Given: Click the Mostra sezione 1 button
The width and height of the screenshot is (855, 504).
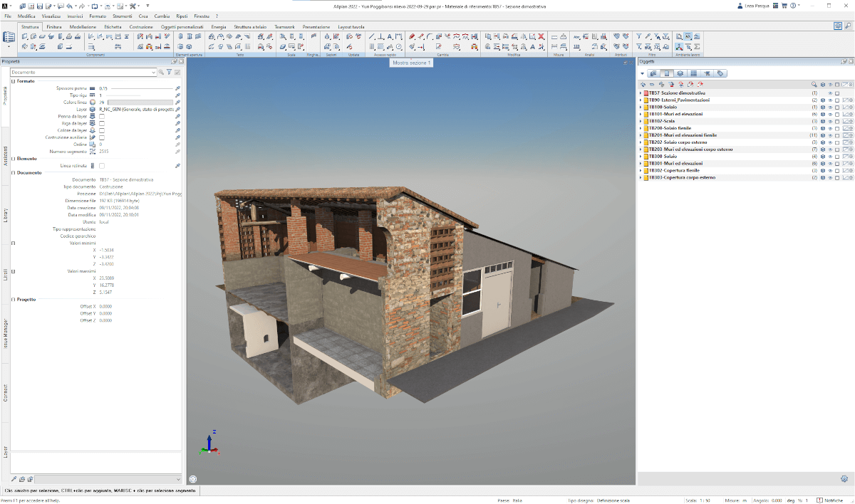Looking at the screenshot, I should 412,63.
